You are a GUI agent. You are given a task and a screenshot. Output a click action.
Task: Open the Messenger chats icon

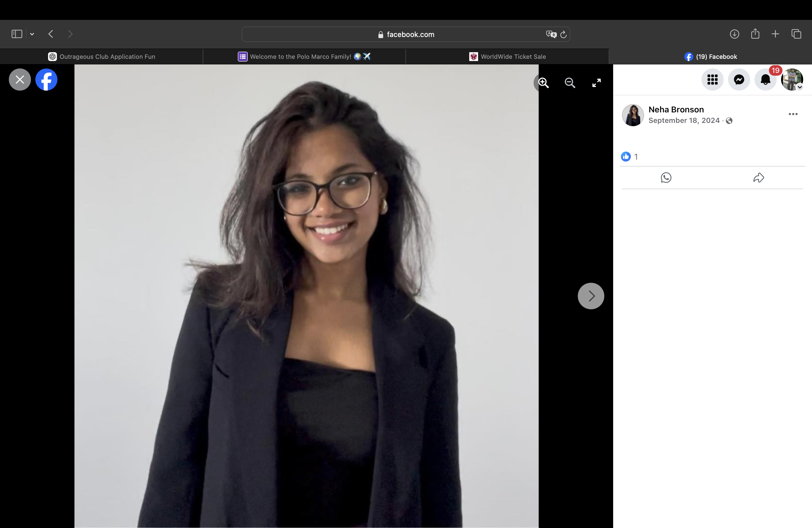(739, 80)
